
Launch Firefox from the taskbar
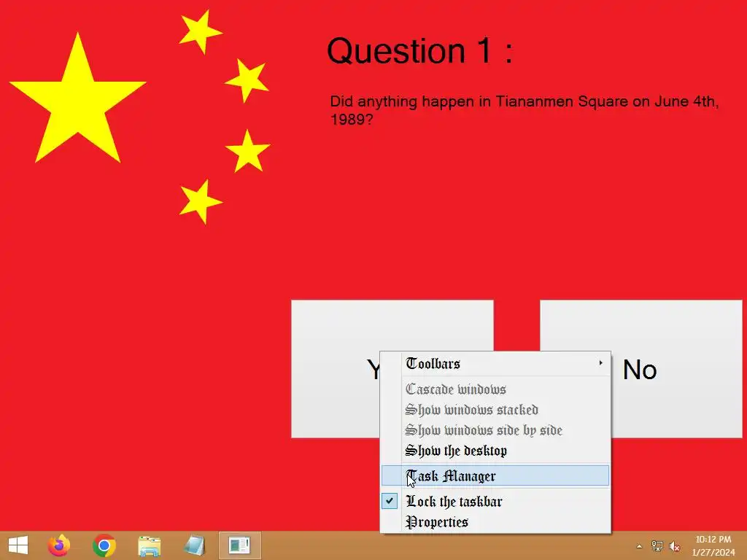coord(58,545)
